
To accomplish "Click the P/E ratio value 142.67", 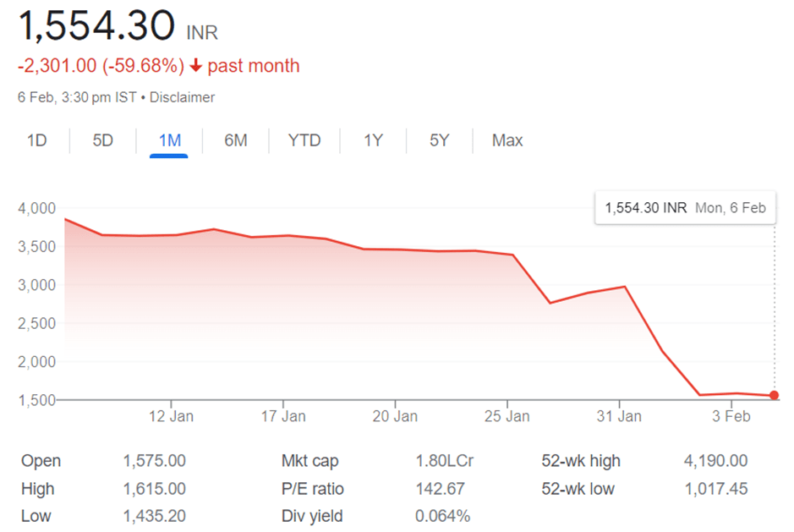I will (x=441, y=489).
